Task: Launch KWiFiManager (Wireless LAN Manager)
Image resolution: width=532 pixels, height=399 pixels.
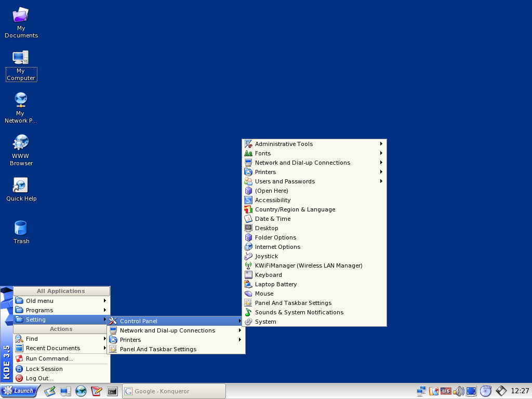Action: click(314, 265)
